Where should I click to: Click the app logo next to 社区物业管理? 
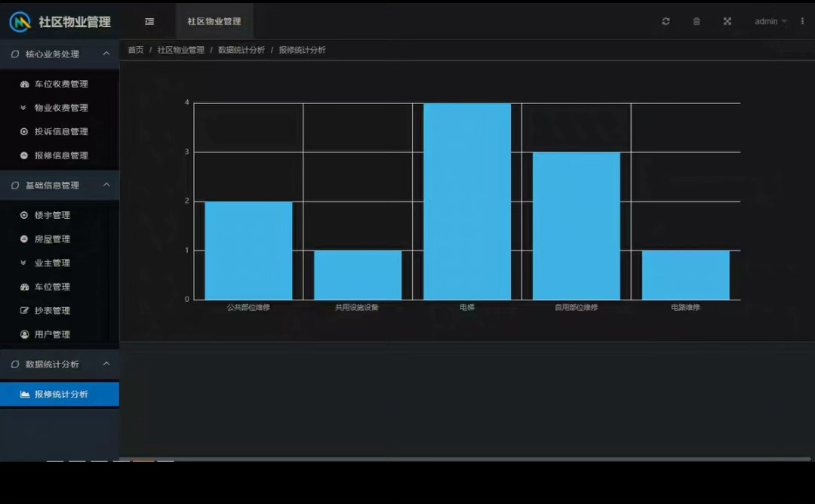coord(20,22)
